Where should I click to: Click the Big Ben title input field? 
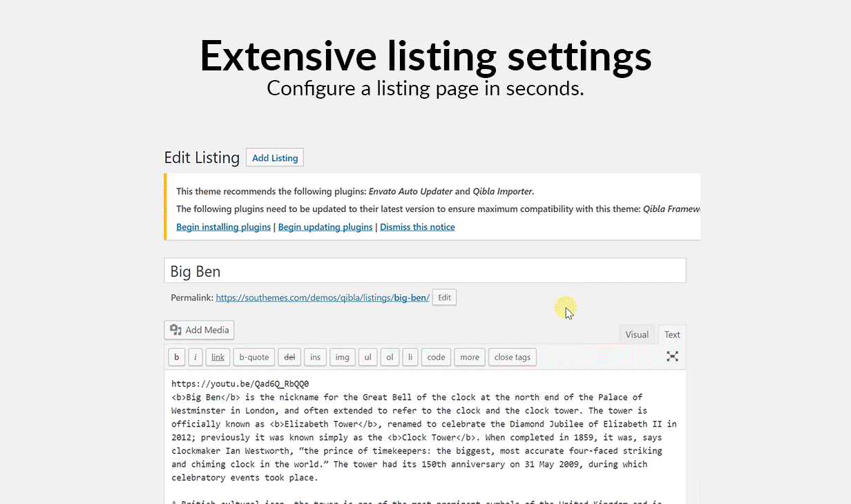click(424, 271)
